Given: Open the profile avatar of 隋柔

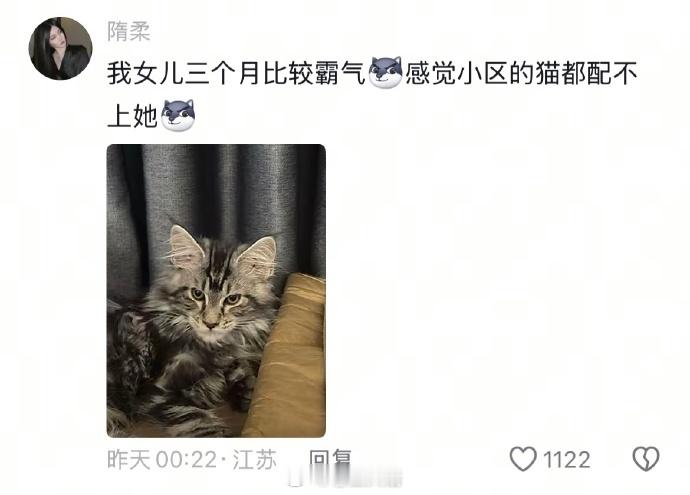Looking at the screenshot, I should [61, 48].
